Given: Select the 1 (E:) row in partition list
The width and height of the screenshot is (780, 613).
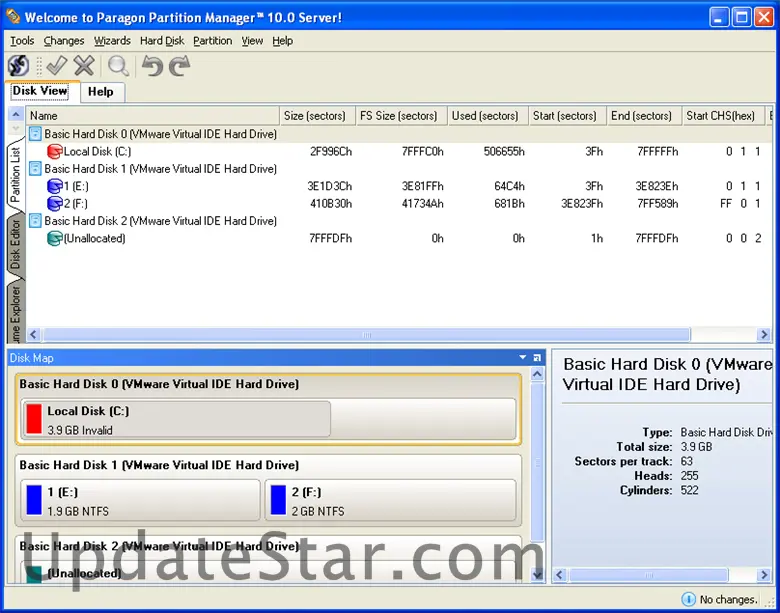Looking at the screenshot, I should 399,186.
